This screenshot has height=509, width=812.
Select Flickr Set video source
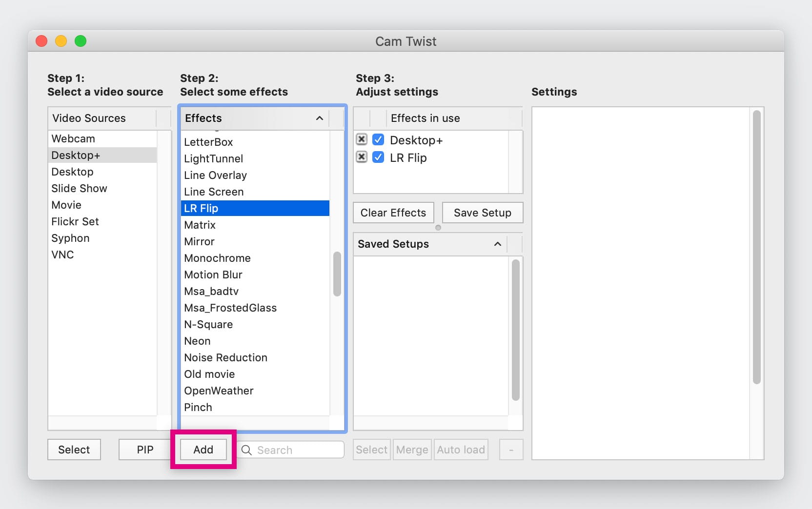pos(102,221)
